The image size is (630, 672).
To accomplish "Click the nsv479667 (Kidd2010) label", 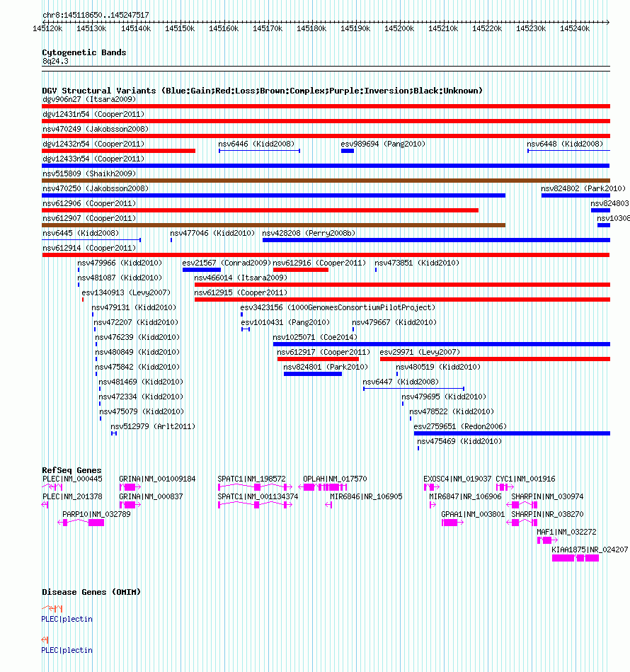I will point(394,322).
